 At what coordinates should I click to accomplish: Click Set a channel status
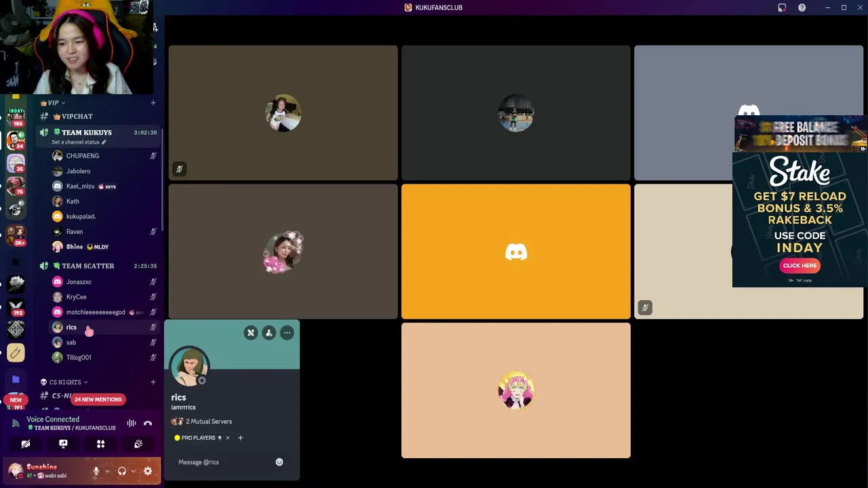coord(75,142)
